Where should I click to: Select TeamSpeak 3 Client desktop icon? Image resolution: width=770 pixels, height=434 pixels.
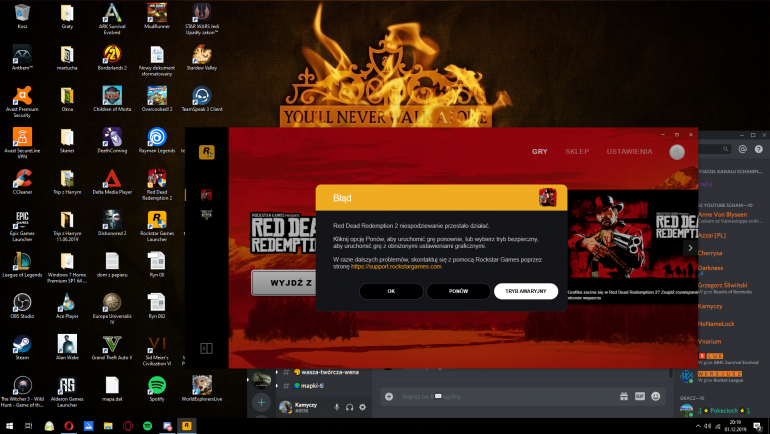pos(202,99)
